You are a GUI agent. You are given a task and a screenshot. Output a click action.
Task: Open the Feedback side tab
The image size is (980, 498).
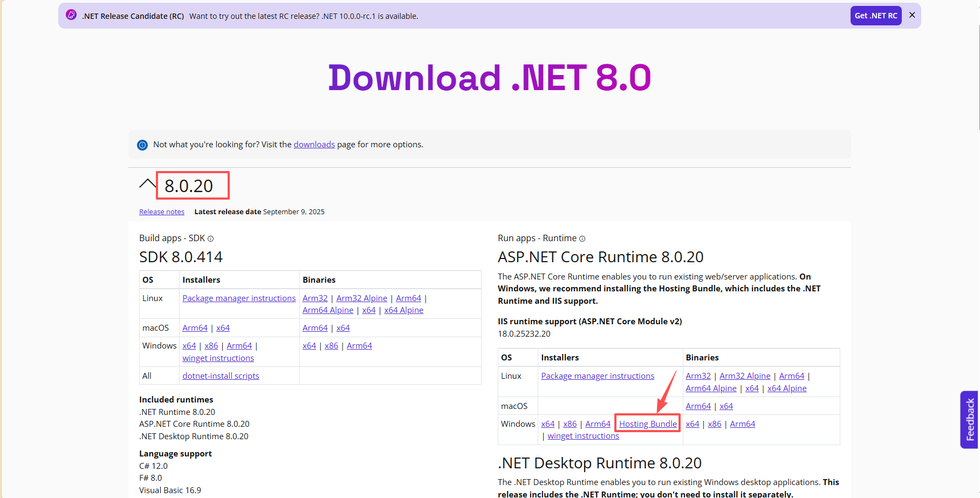[970, 419]
